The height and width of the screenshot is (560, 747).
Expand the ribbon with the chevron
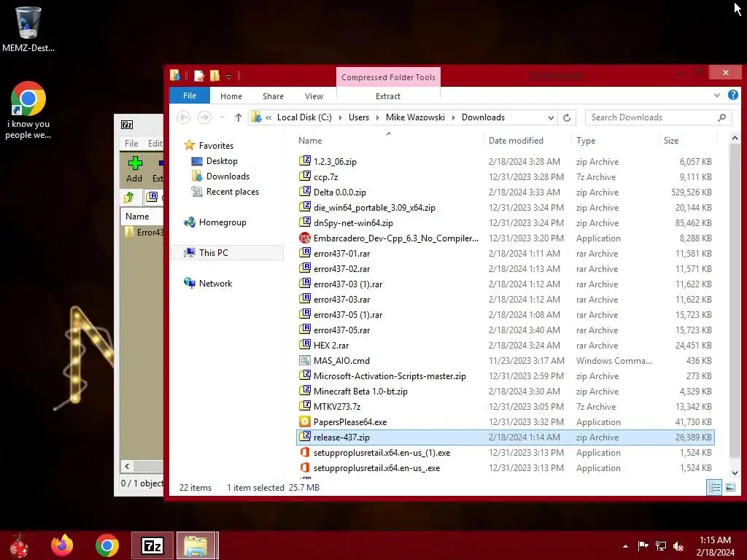[716, 96]
